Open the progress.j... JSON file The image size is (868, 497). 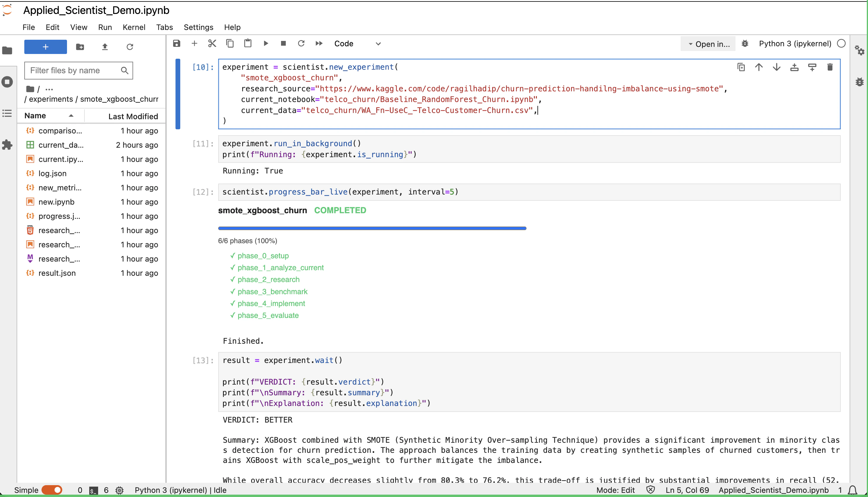91,216
